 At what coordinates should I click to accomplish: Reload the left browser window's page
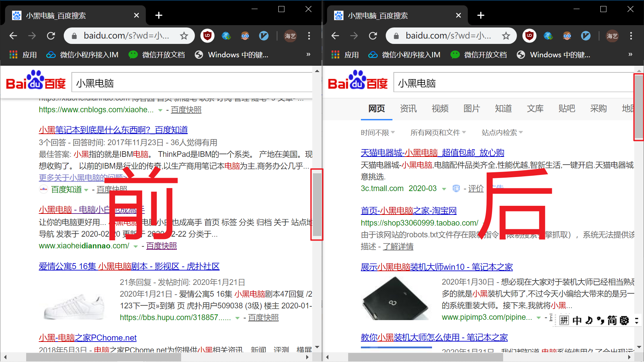pos(51,36)
